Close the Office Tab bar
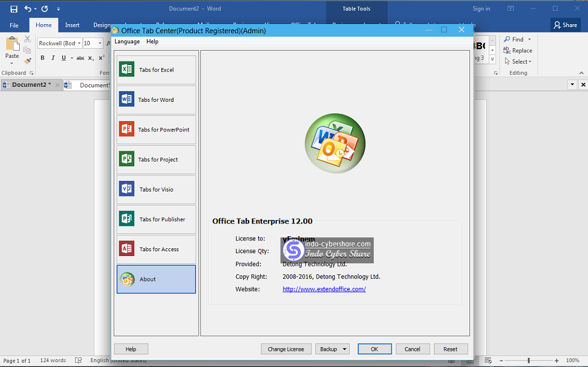This screenshot has height=367, width=588. point(583,84)
